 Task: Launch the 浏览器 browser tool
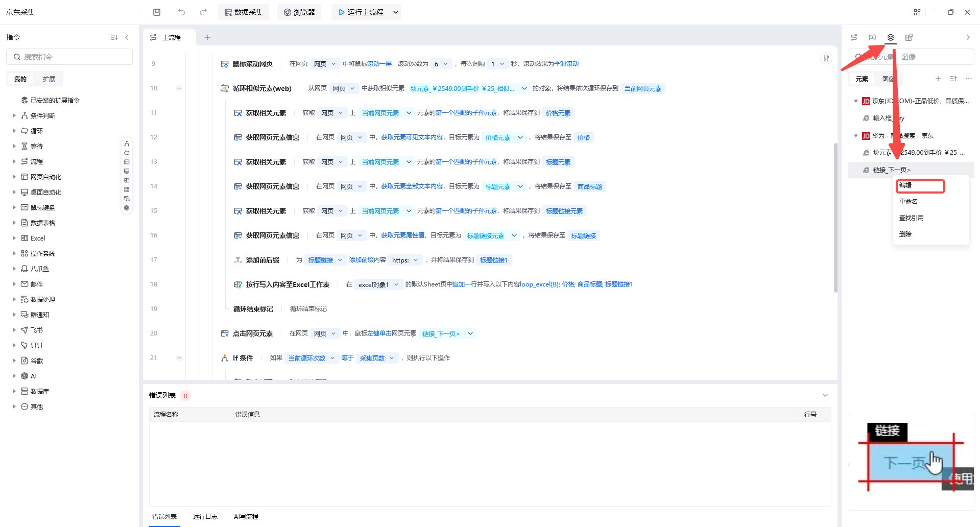299,12
